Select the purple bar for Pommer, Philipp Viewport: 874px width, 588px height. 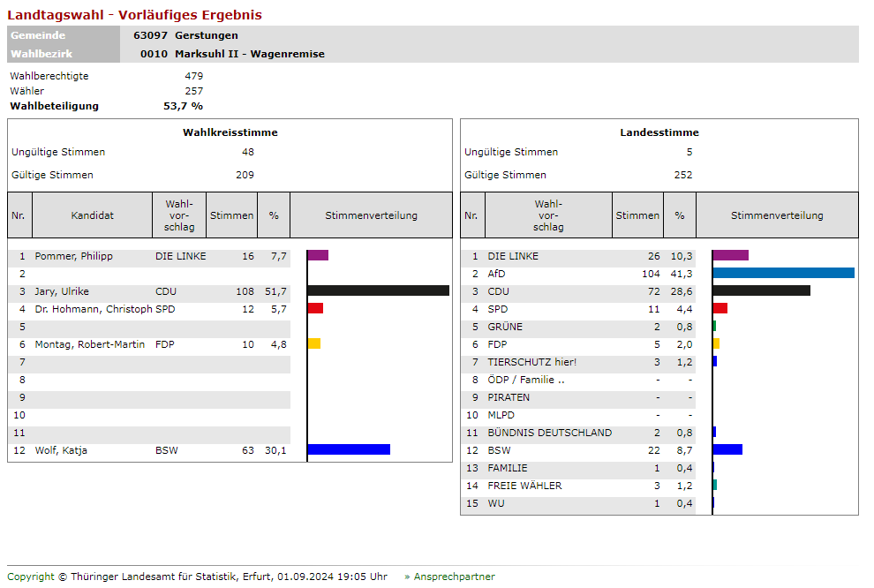click(x=318, y=256)
